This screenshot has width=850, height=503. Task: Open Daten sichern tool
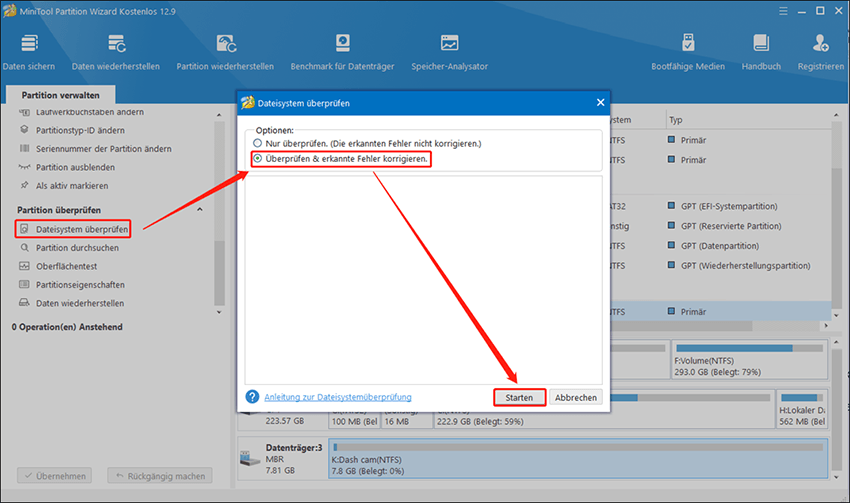click(29, 53)
